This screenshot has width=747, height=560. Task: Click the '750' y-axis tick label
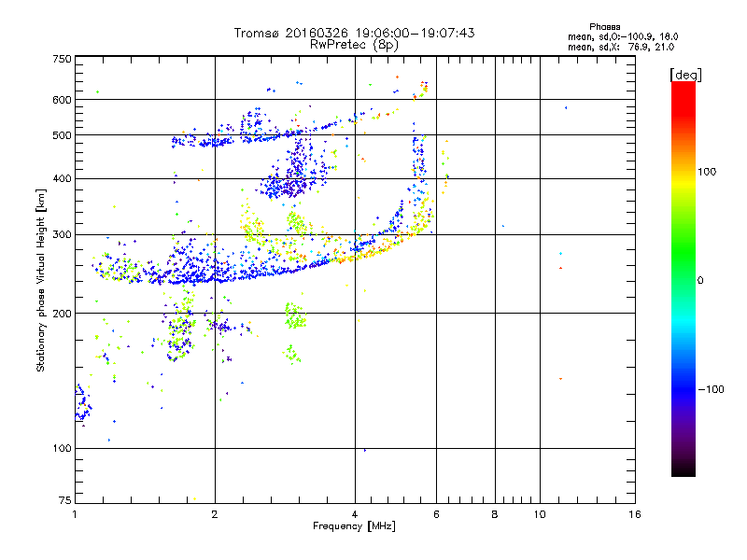point(62,59)
